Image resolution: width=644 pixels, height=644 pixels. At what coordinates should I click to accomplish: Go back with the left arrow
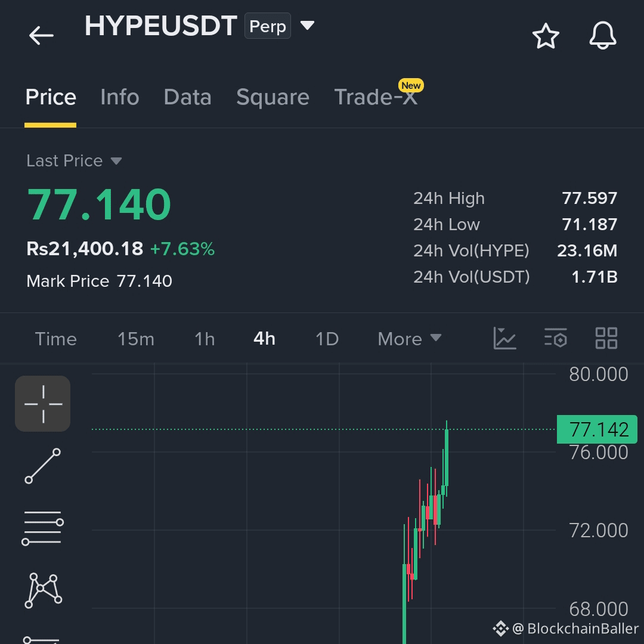(41, 35)
